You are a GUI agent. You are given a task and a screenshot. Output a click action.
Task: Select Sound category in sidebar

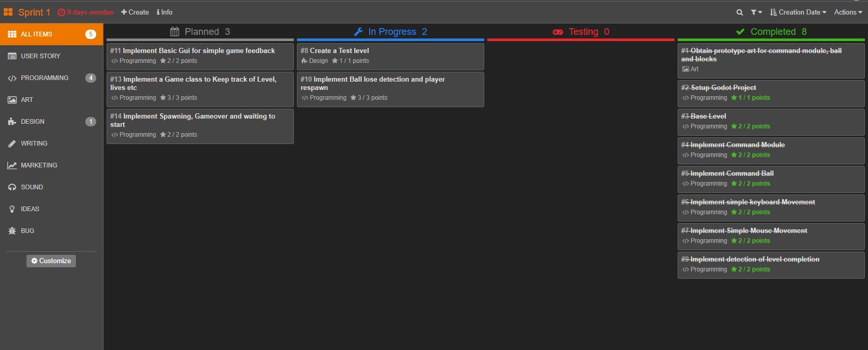tap(51, 187)
